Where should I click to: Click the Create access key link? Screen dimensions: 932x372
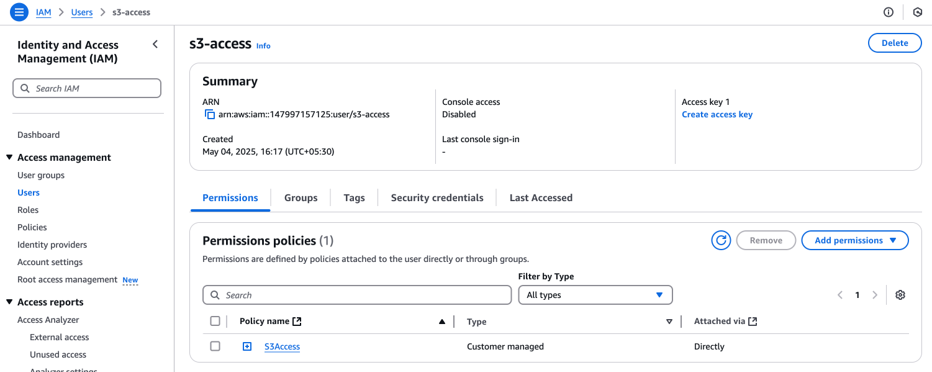click(717, 115)
